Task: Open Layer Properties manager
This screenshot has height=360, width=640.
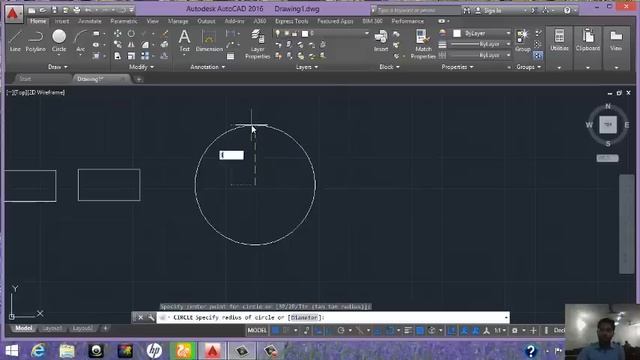Action: [x=258, y=44]
